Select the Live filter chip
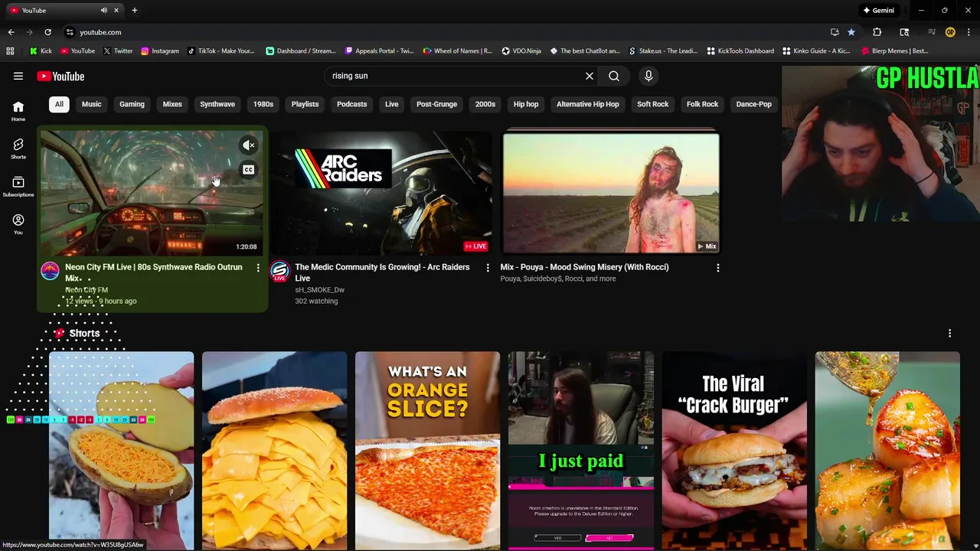 click(391, 104)
